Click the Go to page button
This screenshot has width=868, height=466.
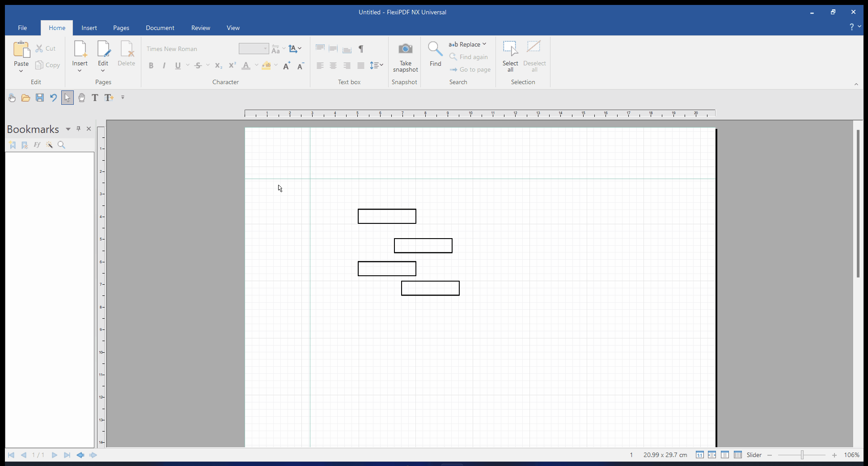(x=470, y=69)
